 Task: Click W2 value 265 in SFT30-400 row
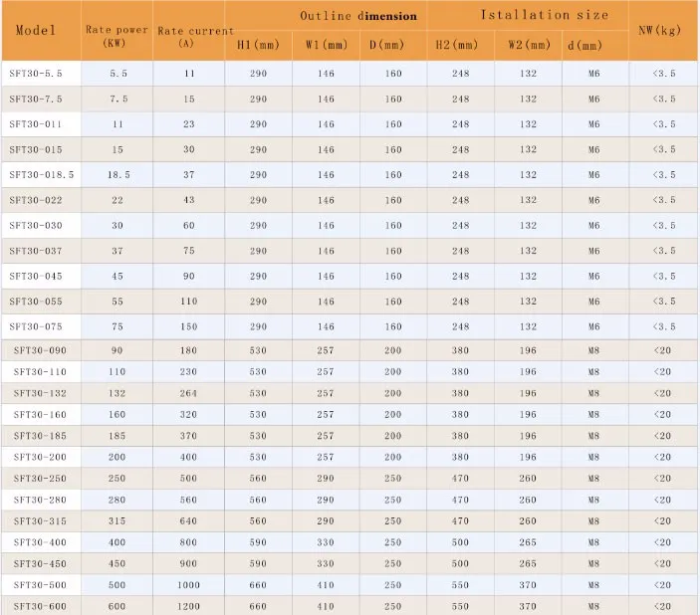click(528, 542)
